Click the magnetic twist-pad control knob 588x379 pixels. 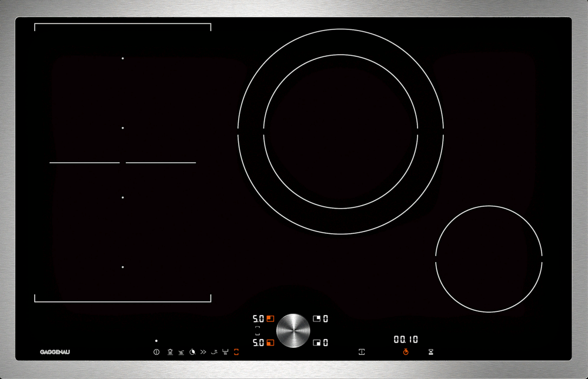[x=293, y=331]
